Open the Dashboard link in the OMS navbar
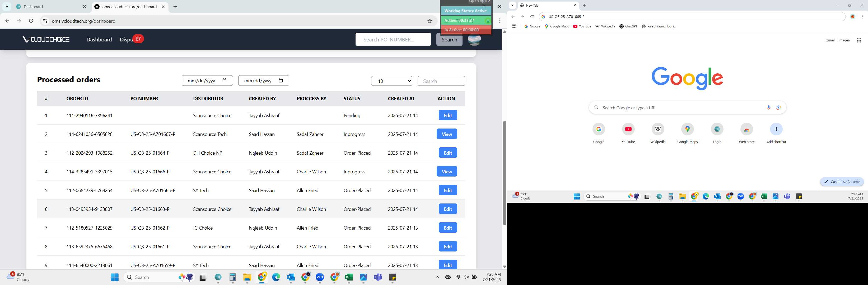The image size is (868, 285). point(99,40)
